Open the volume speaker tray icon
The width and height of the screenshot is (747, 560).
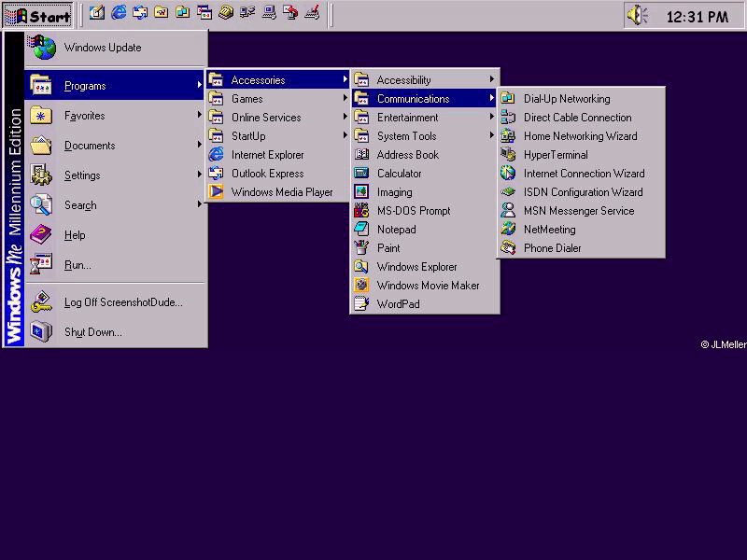click(638, 16)
